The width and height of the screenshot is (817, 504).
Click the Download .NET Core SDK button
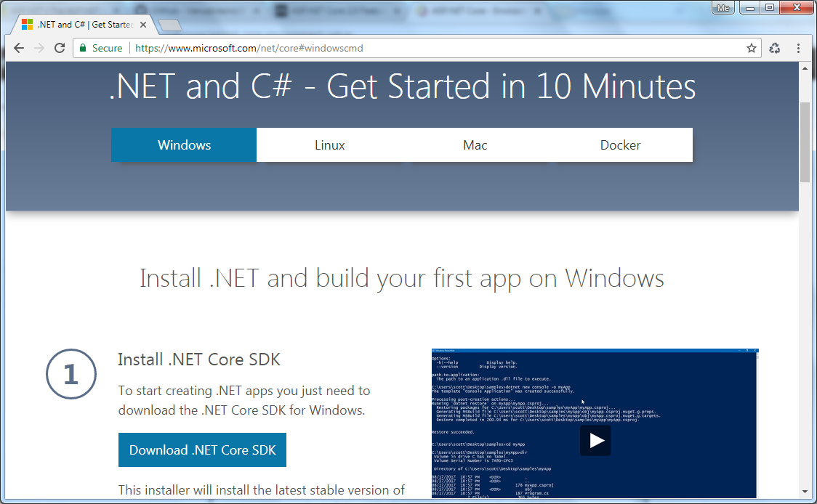[202, 450]
